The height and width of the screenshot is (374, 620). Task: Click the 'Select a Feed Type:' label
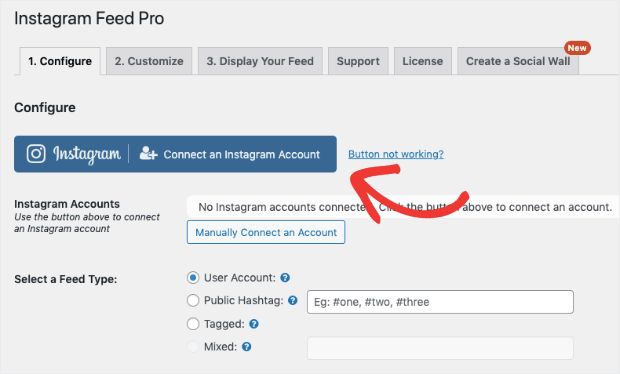tap(66, 279)
